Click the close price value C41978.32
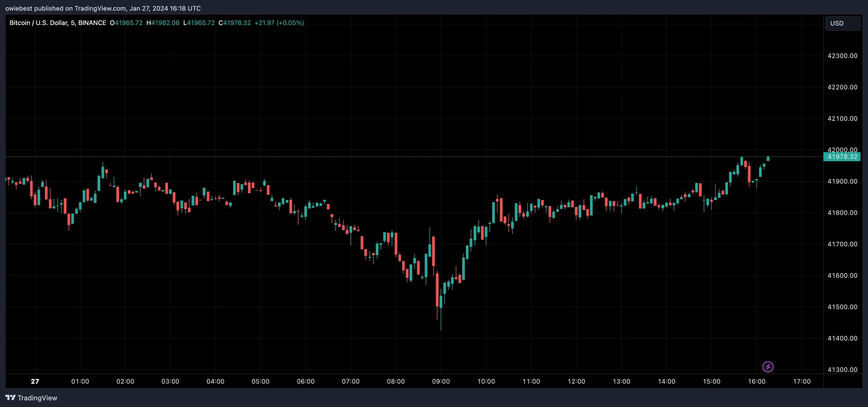Screen dimensions: 868x407 click(234, 23)
